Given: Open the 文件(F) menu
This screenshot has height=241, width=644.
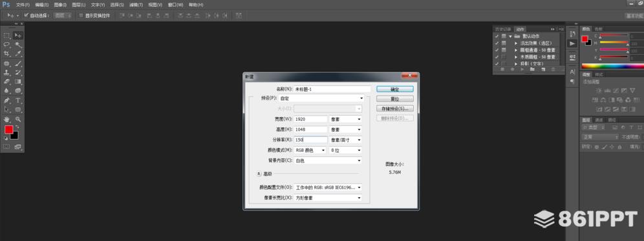Looking at the screenshot, I should point(23,5).
